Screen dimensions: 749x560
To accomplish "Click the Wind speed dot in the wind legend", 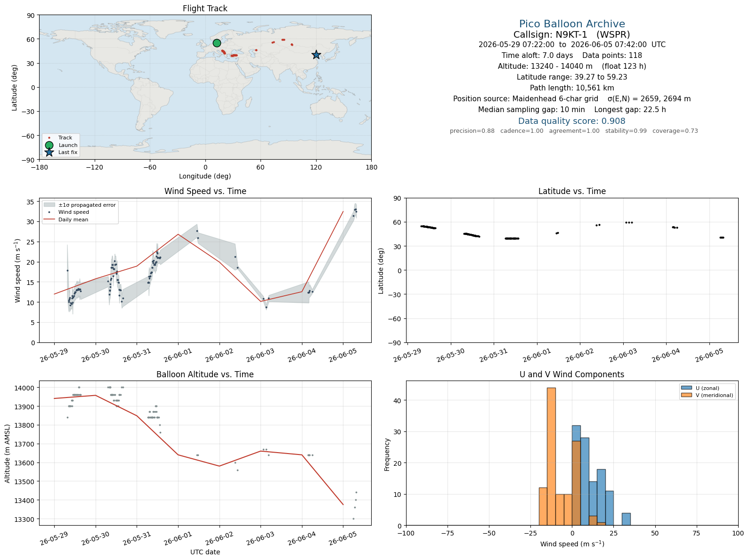I will click(49, 212).
